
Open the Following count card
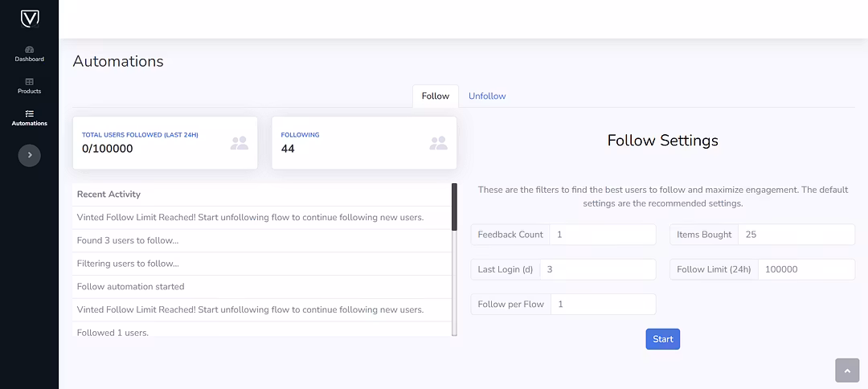tap(364, 143)
